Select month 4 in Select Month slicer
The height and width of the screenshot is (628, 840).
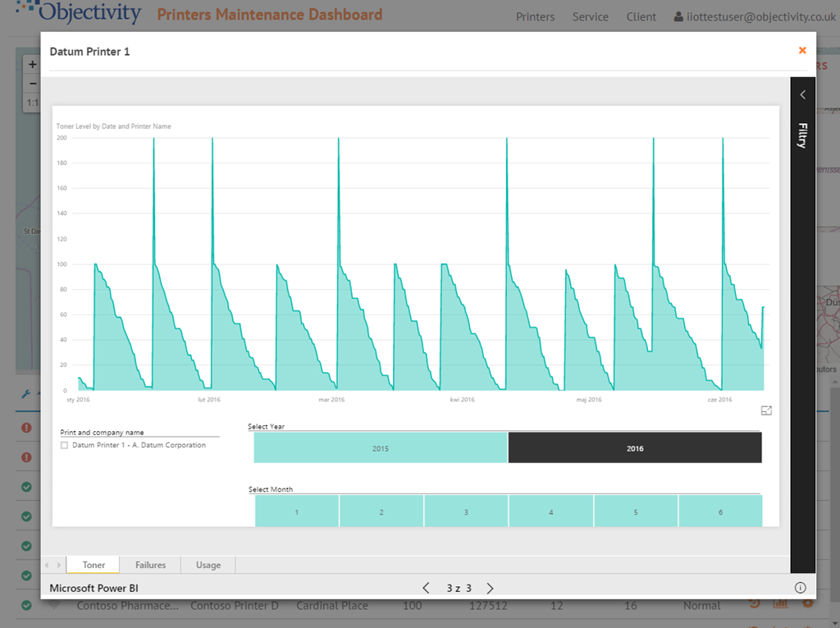point(550,511)
